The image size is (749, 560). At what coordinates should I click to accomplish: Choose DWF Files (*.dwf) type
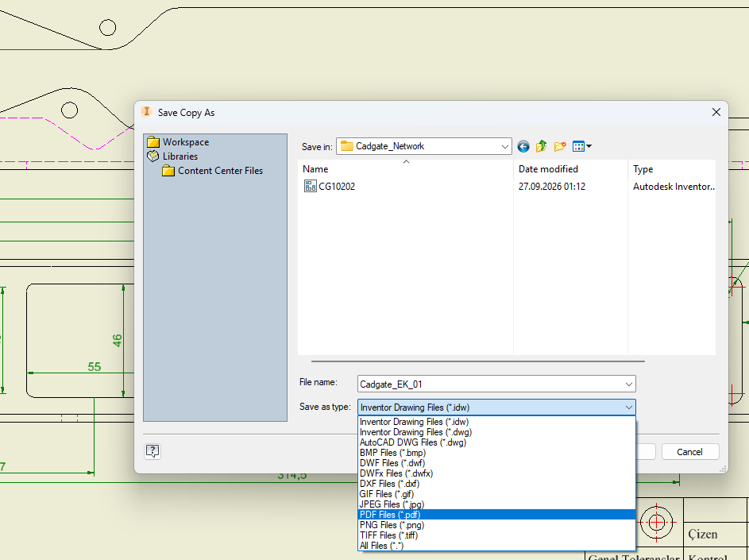pos(496,463)
